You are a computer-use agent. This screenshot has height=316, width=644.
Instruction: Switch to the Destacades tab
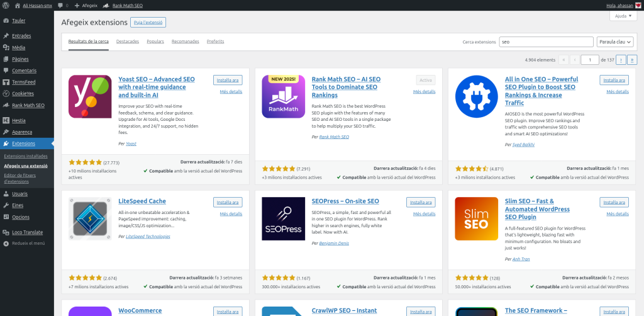[128, 42]
